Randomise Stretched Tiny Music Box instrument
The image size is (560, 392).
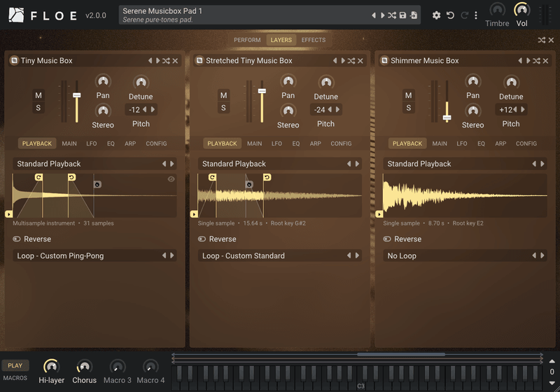pyautogui.click(x=351, y=61)
